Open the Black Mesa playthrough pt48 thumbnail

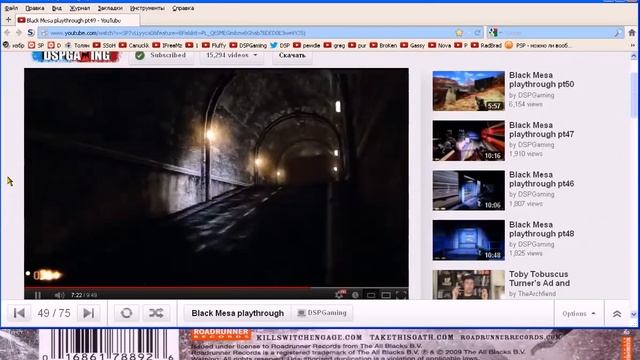coord(469,240)
